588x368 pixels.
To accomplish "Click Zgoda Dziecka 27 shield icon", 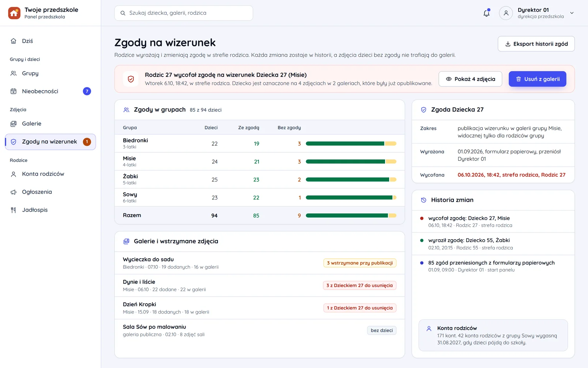I will pos(424,110).
